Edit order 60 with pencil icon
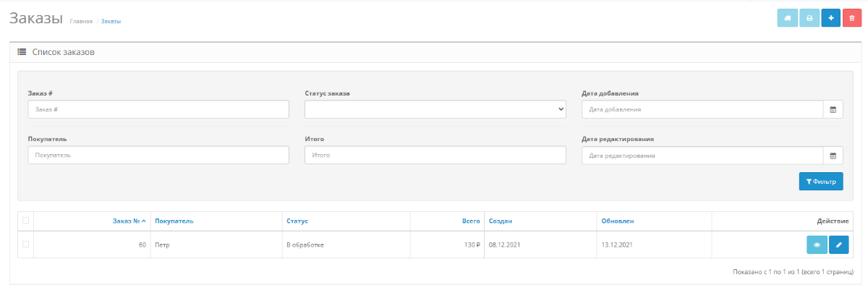This screenshot has height=301, width=868. (839, 245)
